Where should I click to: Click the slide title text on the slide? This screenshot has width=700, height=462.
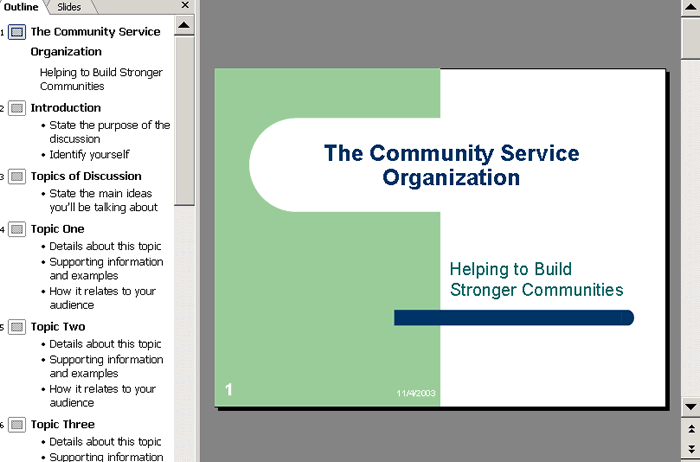point(452,165)
